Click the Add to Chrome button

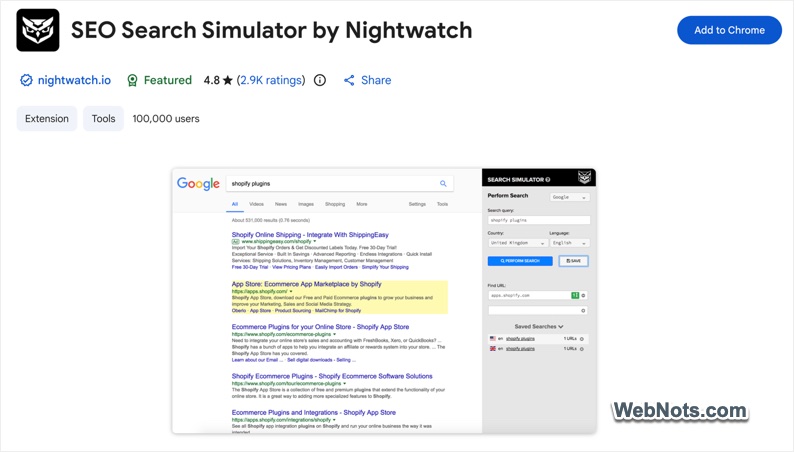(x=729, y=30)
